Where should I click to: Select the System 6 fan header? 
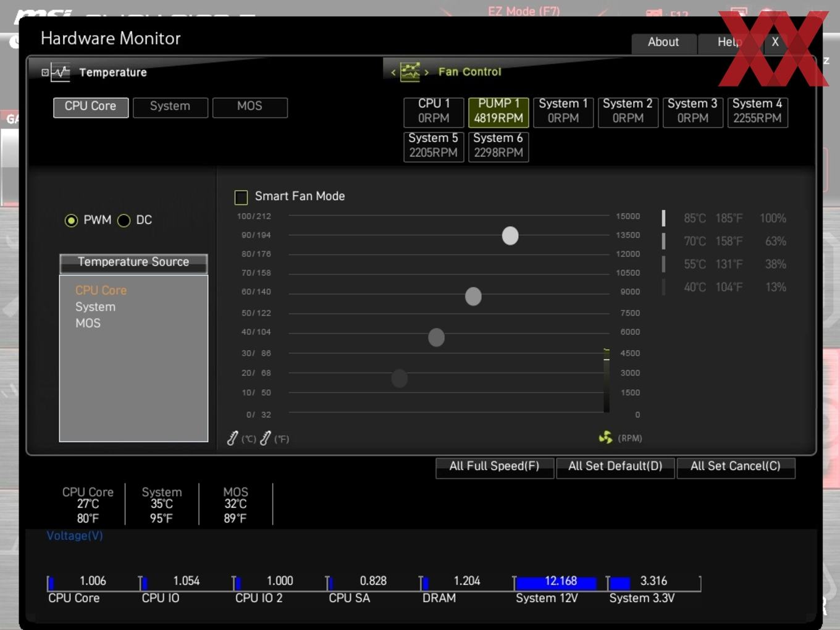click(498, 146)
